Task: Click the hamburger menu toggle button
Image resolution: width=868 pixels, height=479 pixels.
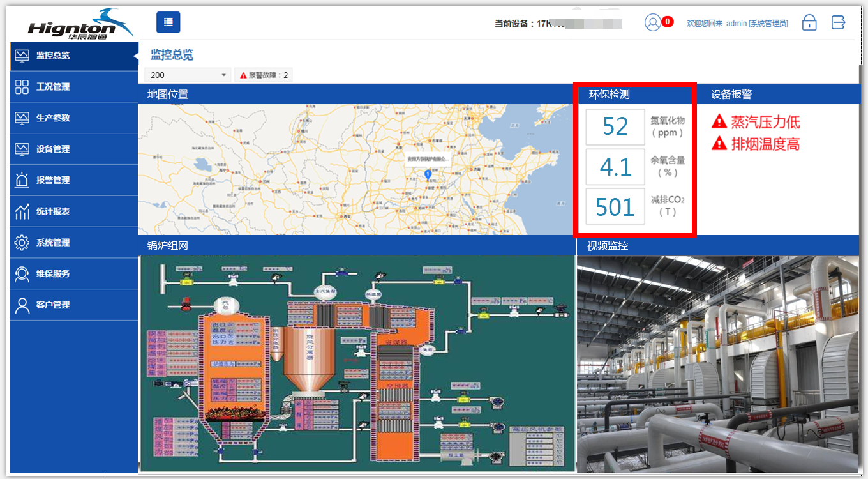Action: pyautogui.click(x=168, y=22)
